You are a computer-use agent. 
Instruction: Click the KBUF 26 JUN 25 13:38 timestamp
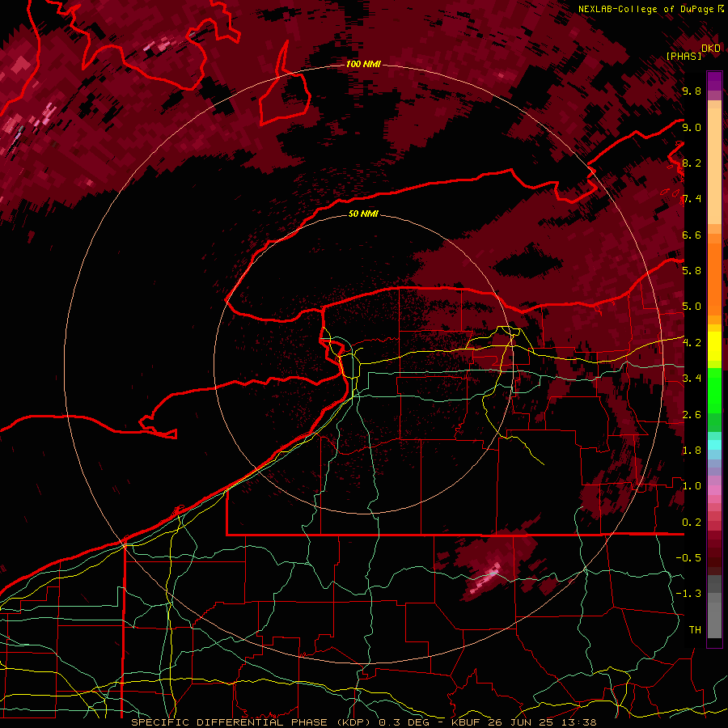click(x=523, y=722)
